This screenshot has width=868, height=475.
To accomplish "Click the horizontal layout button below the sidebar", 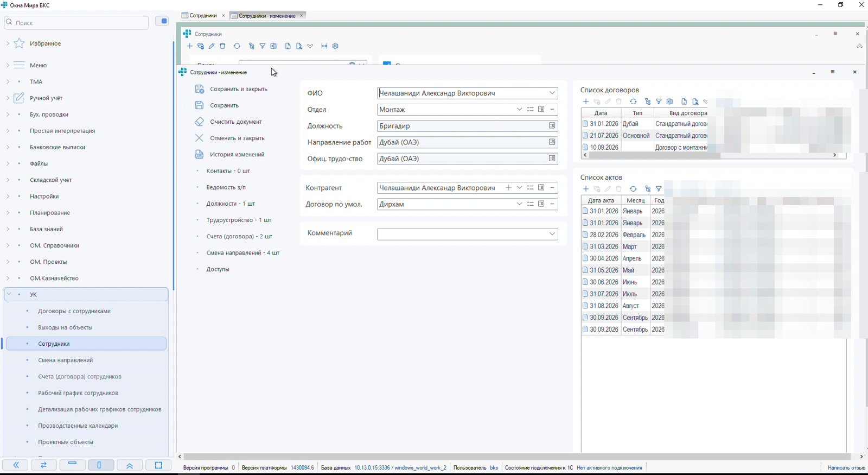I will click(x=73, y=465).
